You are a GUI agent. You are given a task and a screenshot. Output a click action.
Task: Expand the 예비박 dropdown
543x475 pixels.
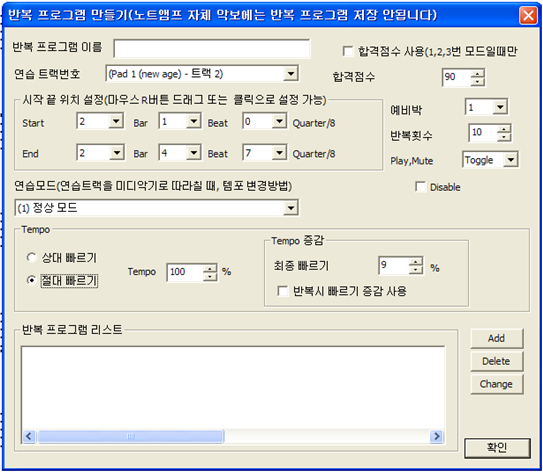pyautogui.click(x=500, y=107)
